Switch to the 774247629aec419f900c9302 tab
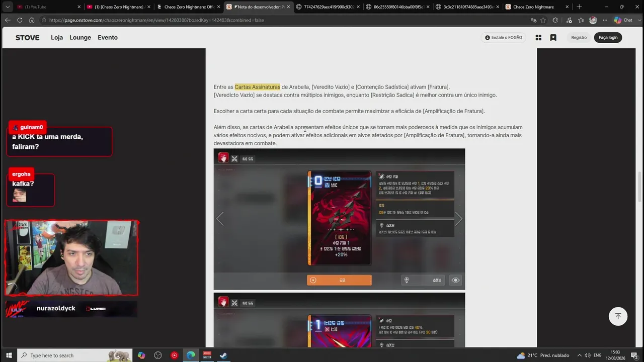Viewport: 644px width, 362px height. (x=327, y=7)
